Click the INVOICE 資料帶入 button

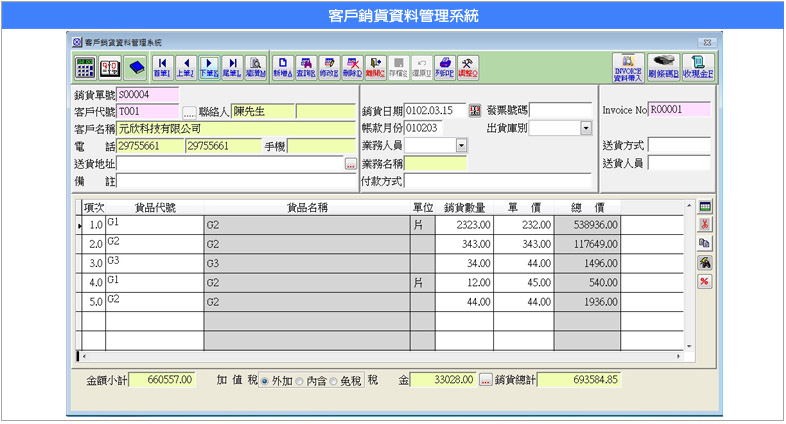[627, 67]
